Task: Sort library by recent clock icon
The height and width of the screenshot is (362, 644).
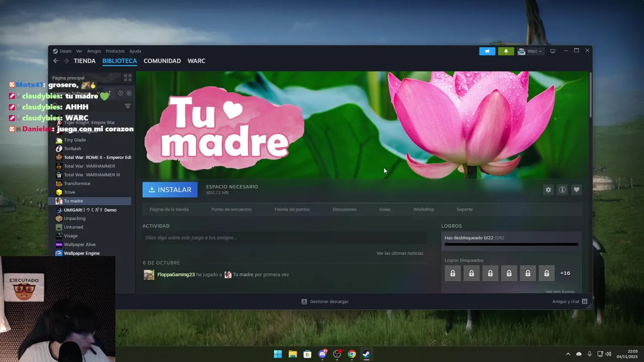Action: (x=120, y=93)
